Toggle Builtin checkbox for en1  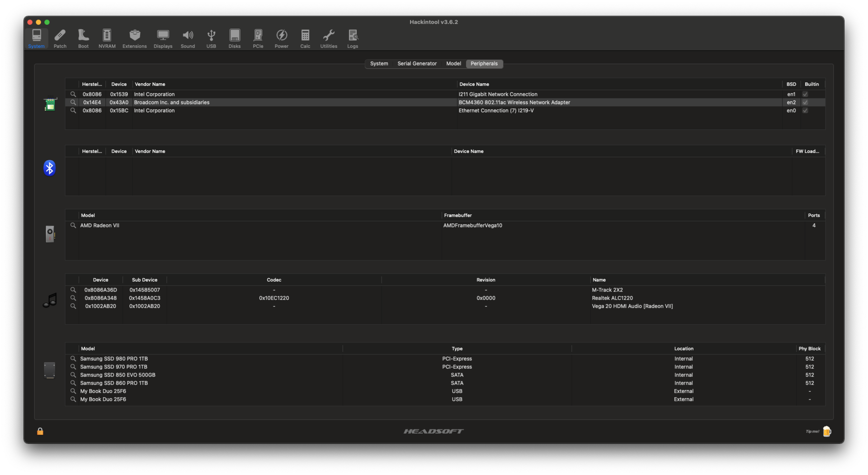click(805, 94)
